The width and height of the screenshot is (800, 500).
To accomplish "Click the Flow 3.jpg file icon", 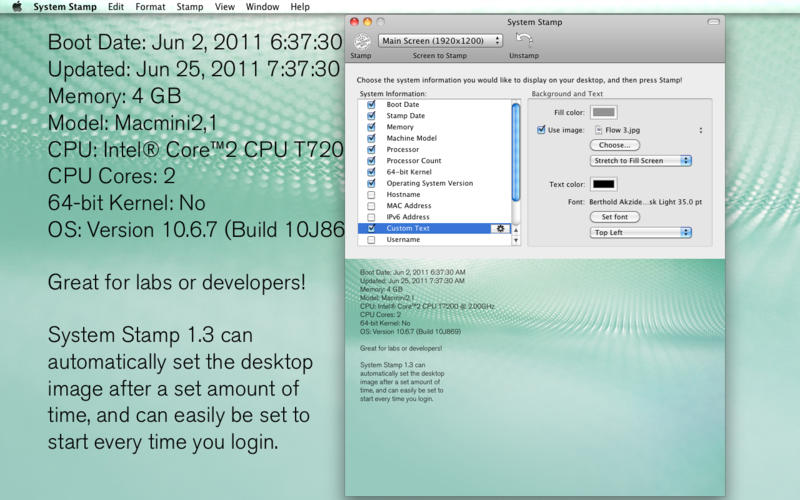I will (596, 130).
